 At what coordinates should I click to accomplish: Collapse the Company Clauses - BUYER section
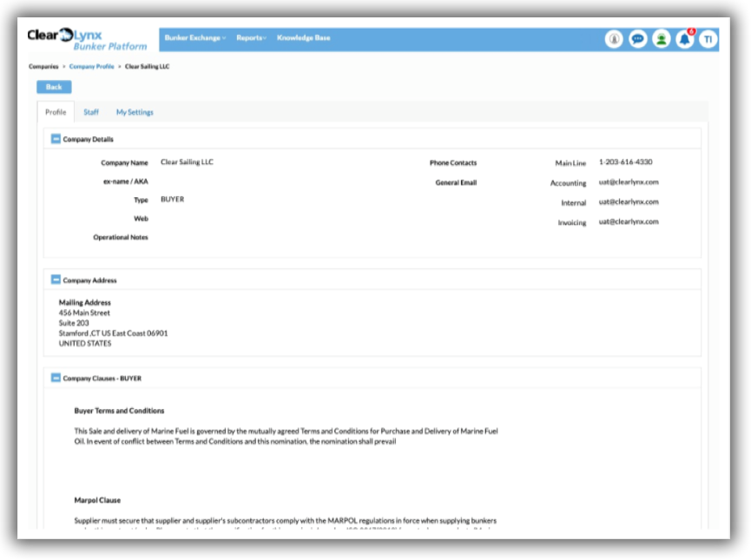pyautogui.click(x=56, y=378)
